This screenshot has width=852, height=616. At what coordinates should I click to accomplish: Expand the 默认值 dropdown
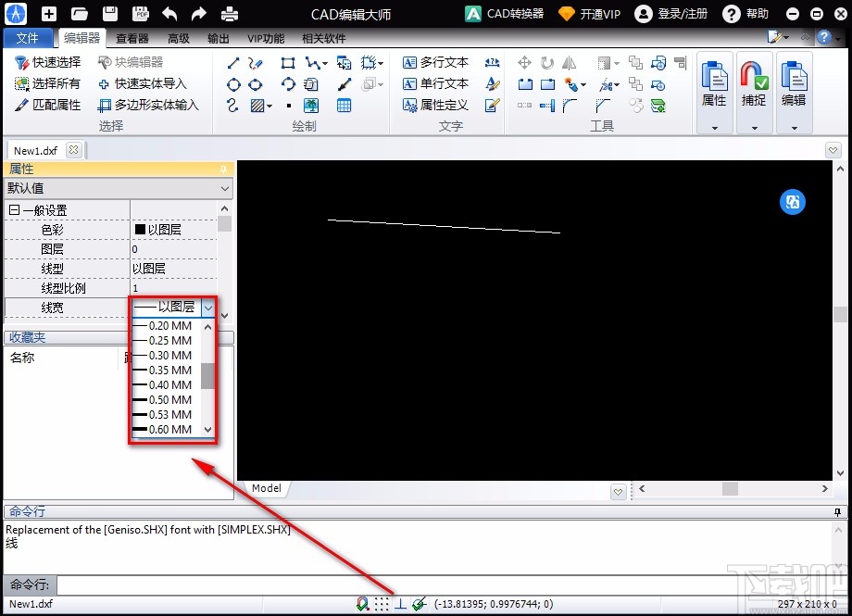225,189
